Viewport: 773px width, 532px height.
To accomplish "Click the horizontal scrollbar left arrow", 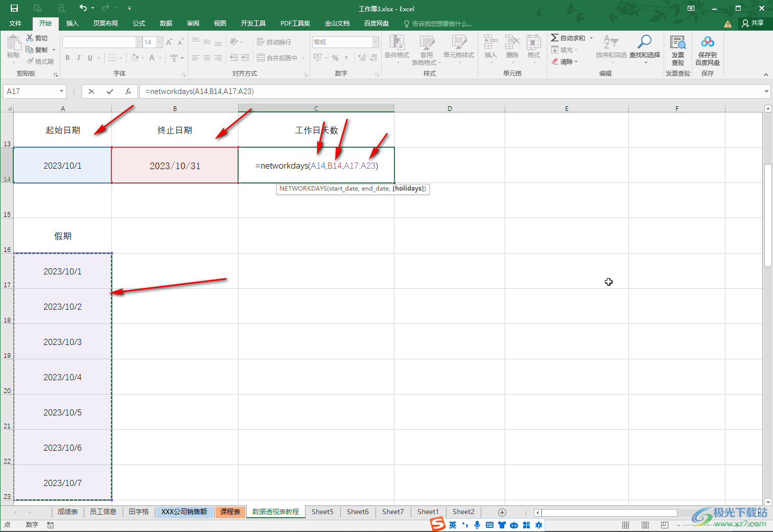I will coord(537,512).
